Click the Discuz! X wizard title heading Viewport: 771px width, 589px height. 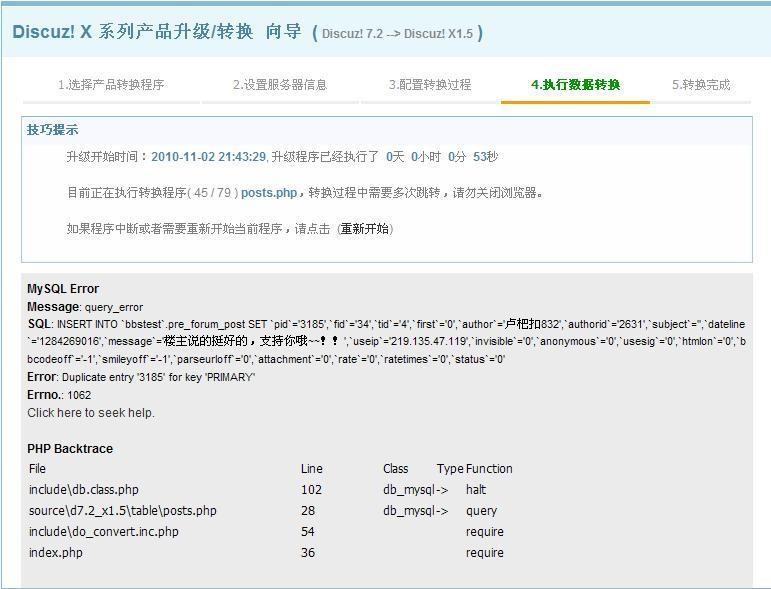(x=156, y=31)
